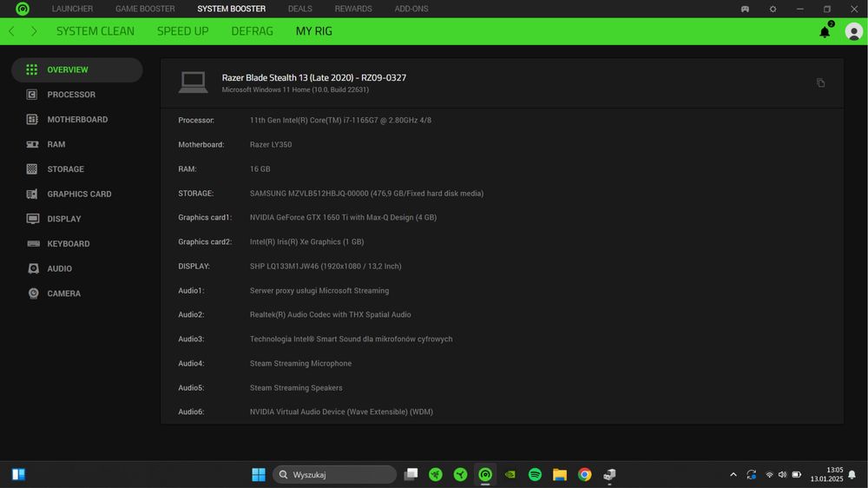
Task: Open the SYSTEM CLEAN section
Action: 95,31
